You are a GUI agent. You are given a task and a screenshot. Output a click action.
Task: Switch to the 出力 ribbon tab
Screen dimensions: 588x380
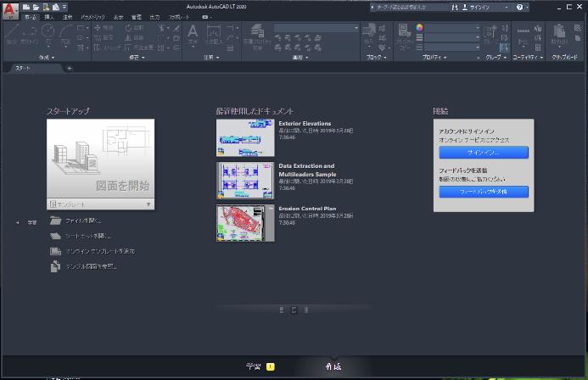(x=154, y=17)
